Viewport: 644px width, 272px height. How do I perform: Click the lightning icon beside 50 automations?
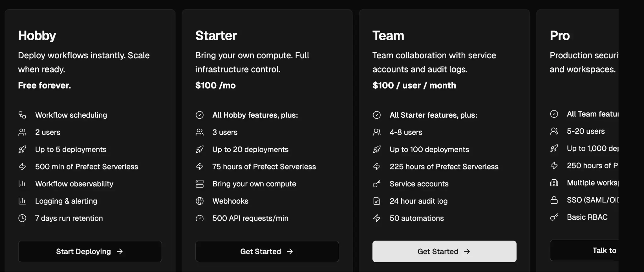click(377, 218)
